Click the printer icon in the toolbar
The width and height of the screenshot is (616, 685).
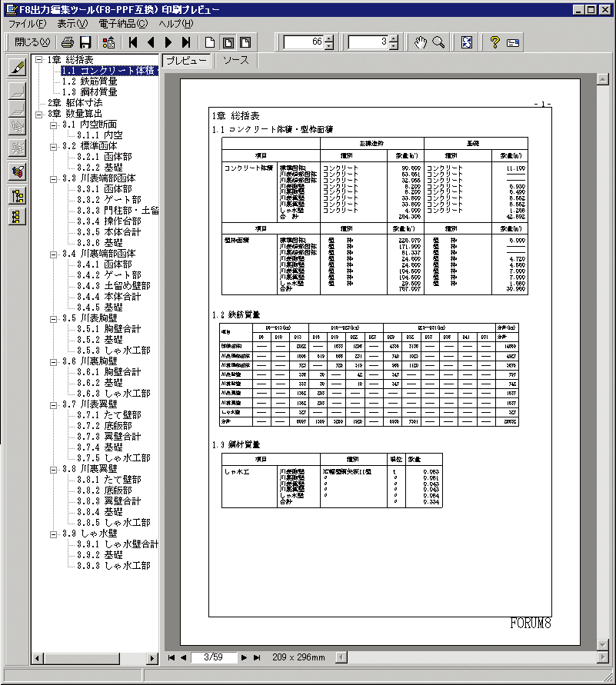click(67, 42)
